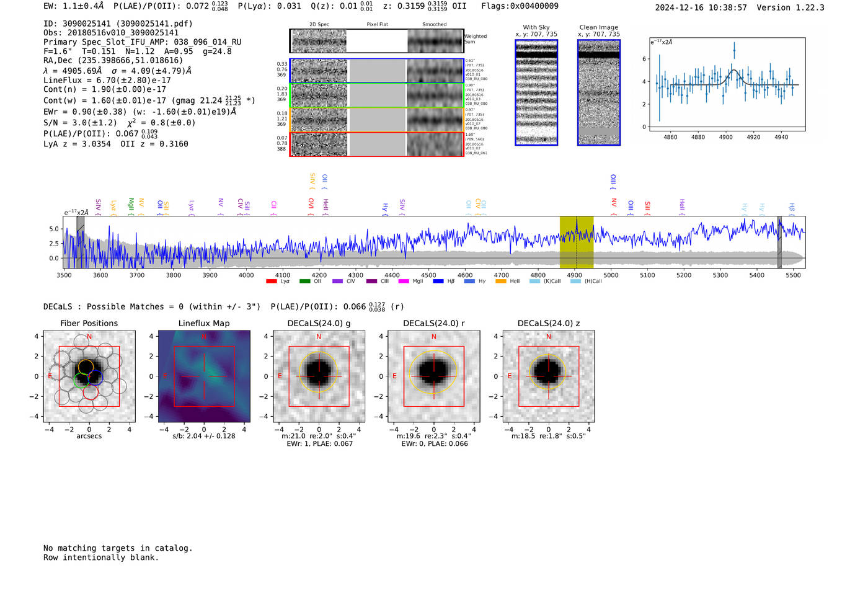Click the LineFlux = 6.70(±2.80)e-17 value
868x591 pixels.
pos(107,80)
